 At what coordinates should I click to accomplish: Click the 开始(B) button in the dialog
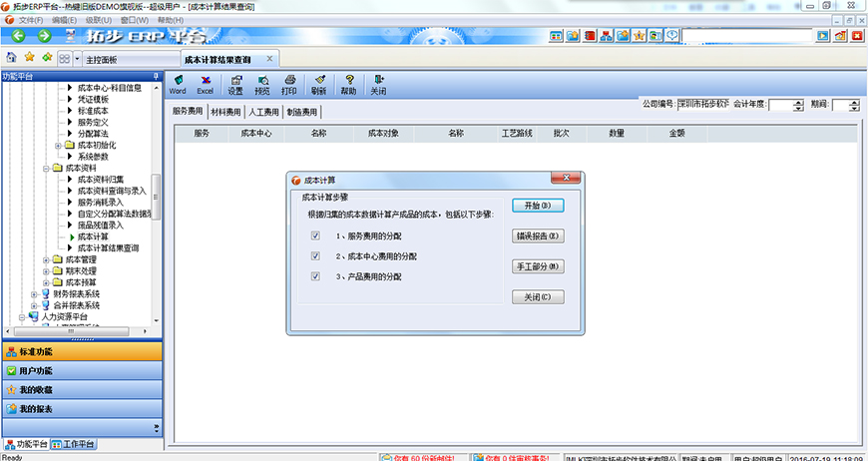(x=538, y=206)
